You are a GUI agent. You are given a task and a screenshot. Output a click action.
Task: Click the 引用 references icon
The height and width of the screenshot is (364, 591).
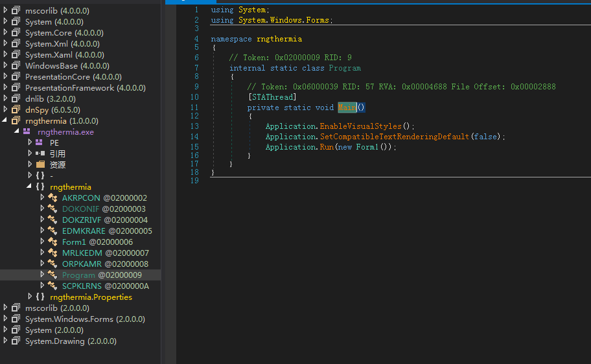[x=40, y=154]
